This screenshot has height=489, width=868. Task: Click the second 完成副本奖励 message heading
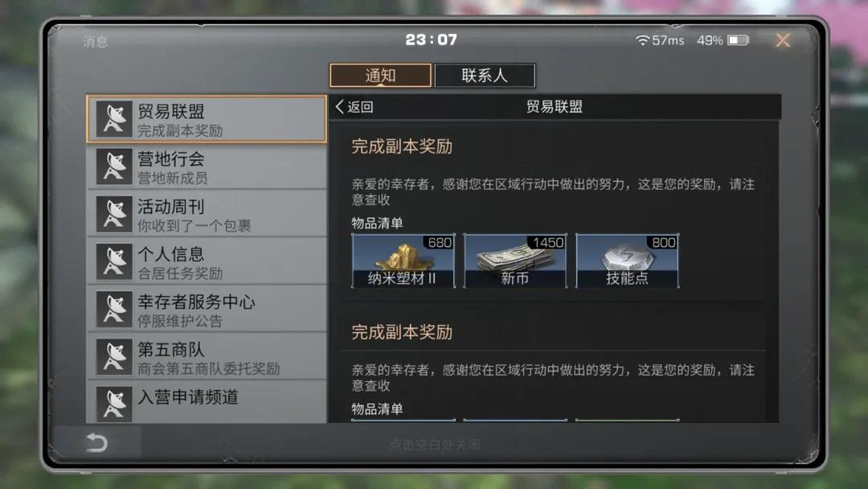[402, 332]
